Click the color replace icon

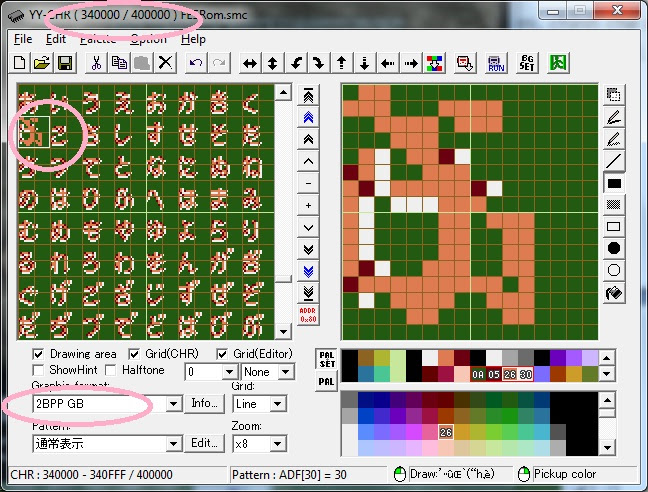434,63
